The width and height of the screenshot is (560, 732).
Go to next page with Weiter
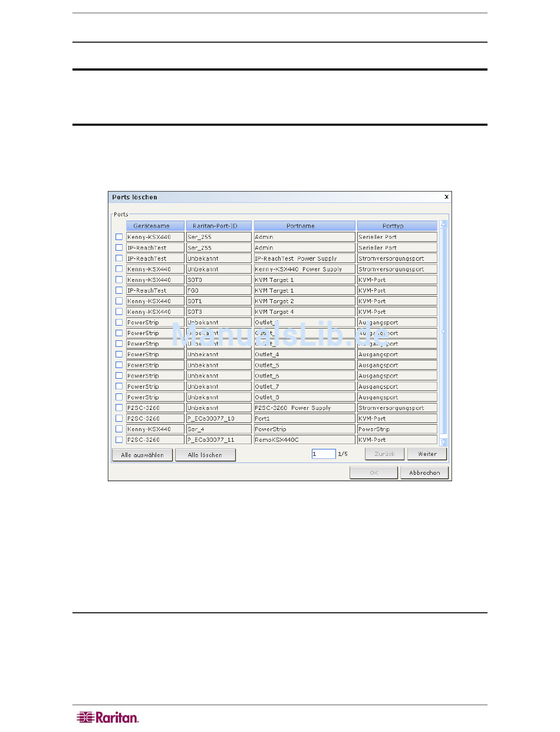tap(427, 454)
